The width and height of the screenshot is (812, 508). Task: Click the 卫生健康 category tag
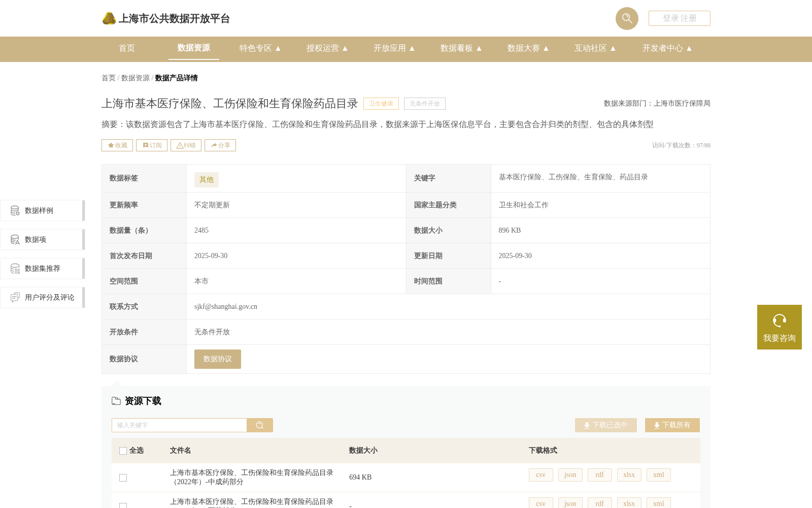[x=381, y=104]
